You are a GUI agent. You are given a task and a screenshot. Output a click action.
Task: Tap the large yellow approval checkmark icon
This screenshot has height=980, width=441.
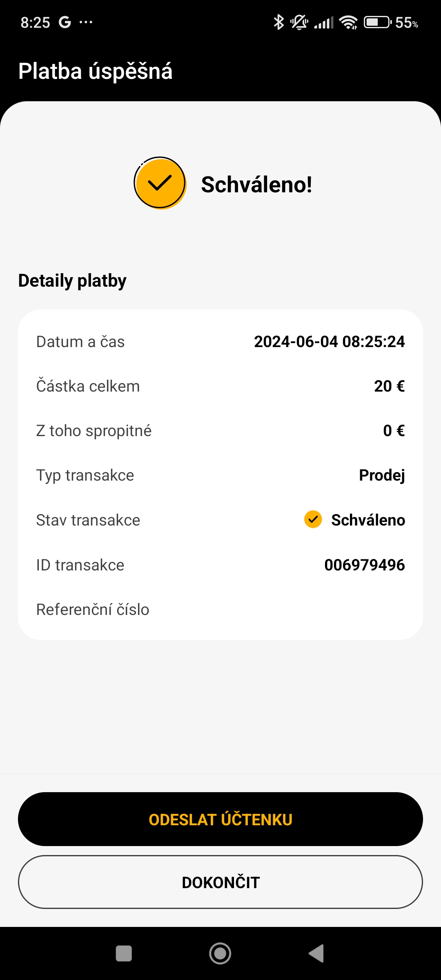160,183
